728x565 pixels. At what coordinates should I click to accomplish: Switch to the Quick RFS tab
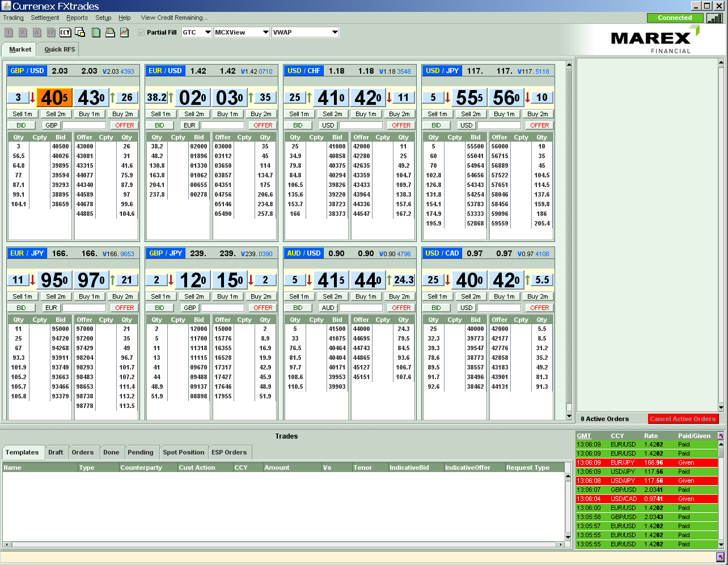pos(60,49)
